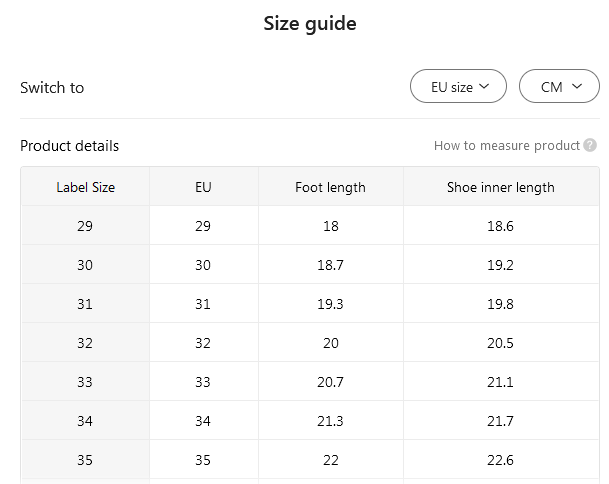This screenshot has width=609, height=484.
Task: Click the Shoe inner length column header
Action: click(500, 187)
